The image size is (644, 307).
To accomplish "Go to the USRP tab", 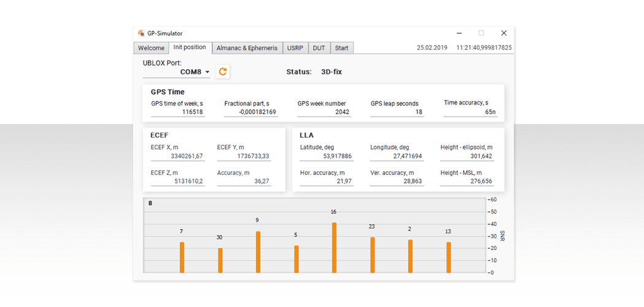I will 295,48.
